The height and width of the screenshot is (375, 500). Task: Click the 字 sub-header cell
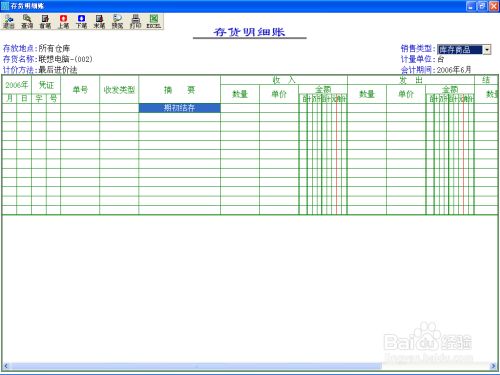(39, 99)
